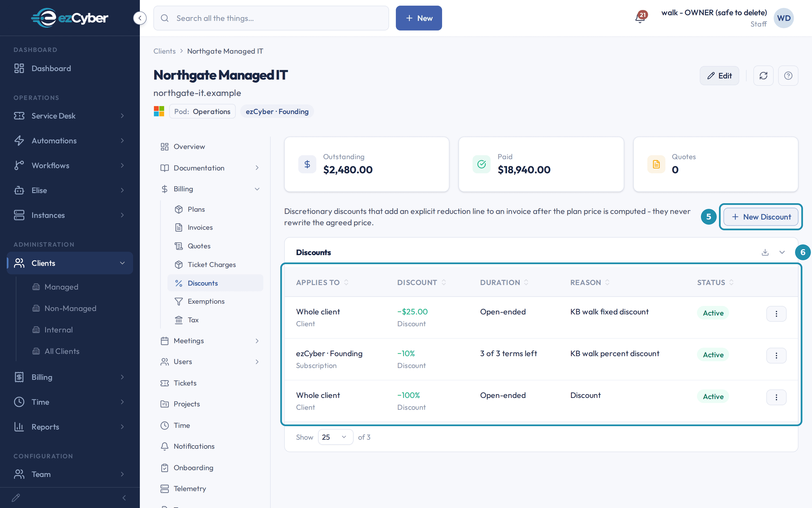The height and width of the screenshot is (508, 812).
Task: Click the ezCyber · Founding tag
Action: click(x=277, y=111)
